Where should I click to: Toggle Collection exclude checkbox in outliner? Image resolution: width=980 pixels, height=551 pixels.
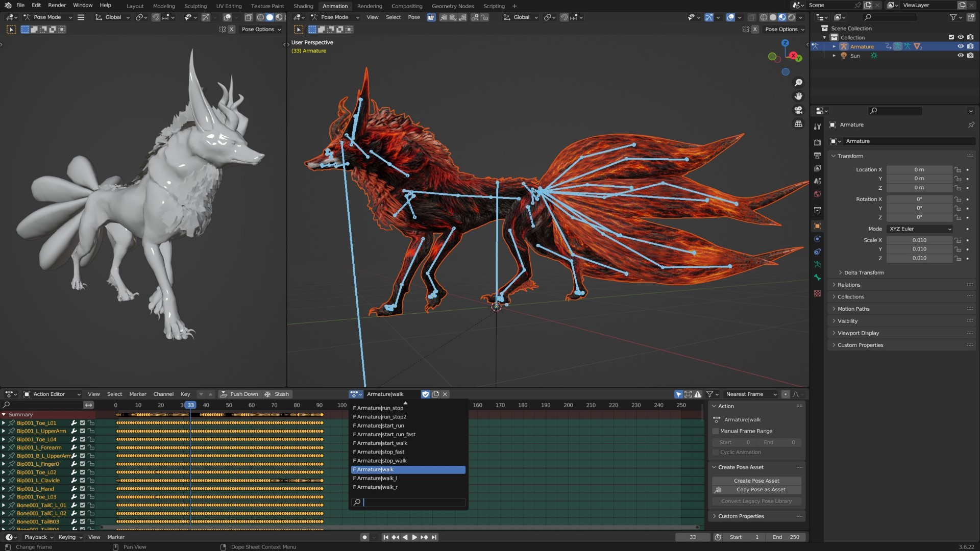pos(951,37)
